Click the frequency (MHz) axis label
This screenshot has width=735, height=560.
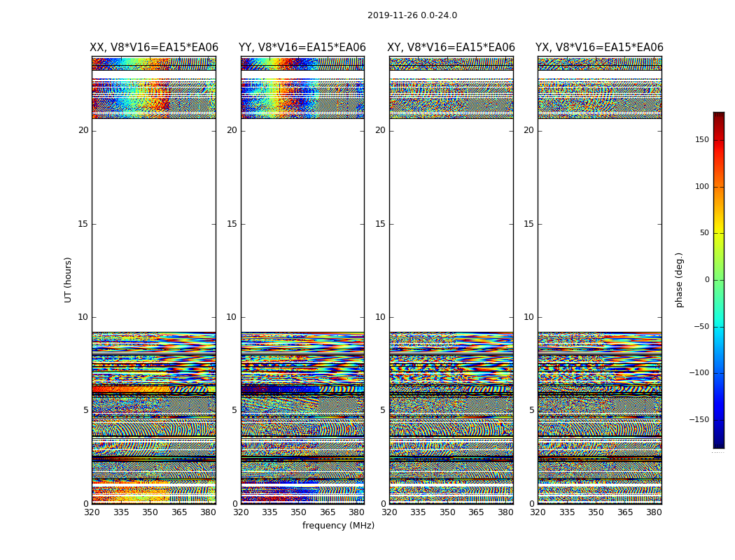pos(338,526)
